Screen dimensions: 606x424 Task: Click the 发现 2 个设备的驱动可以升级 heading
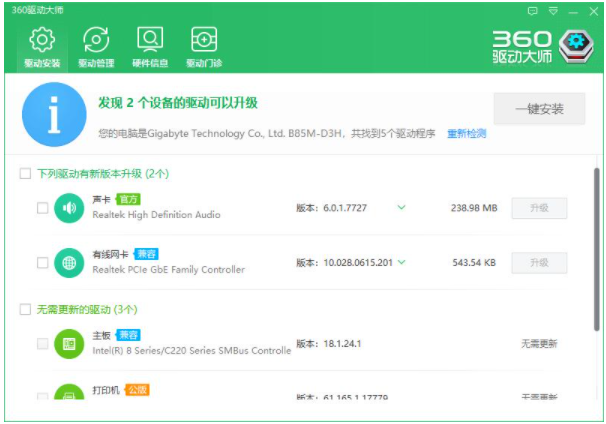[x=178, y=103]
